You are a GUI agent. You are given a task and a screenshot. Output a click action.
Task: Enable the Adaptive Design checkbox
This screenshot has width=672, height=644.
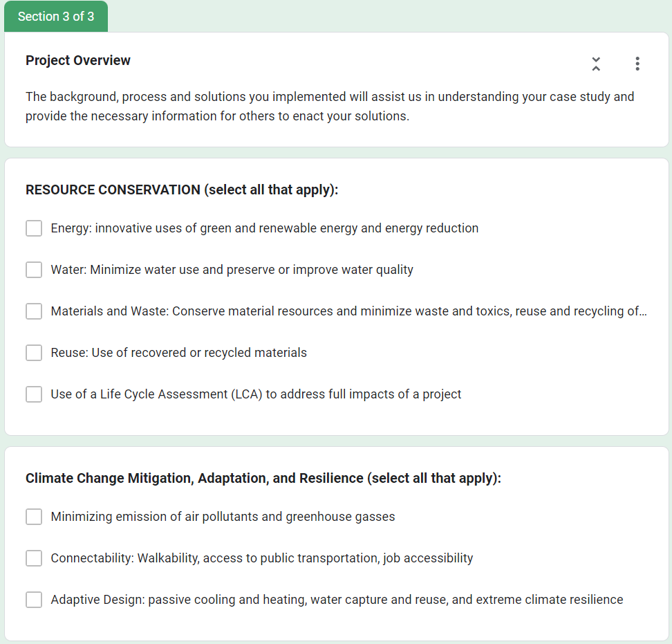click(x=34, y=600)
